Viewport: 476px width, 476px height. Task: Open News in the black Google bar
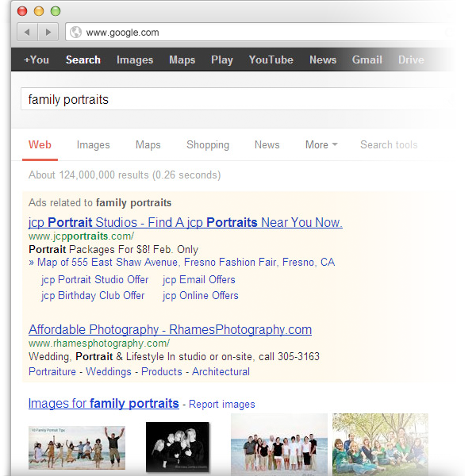click(323, 59)
